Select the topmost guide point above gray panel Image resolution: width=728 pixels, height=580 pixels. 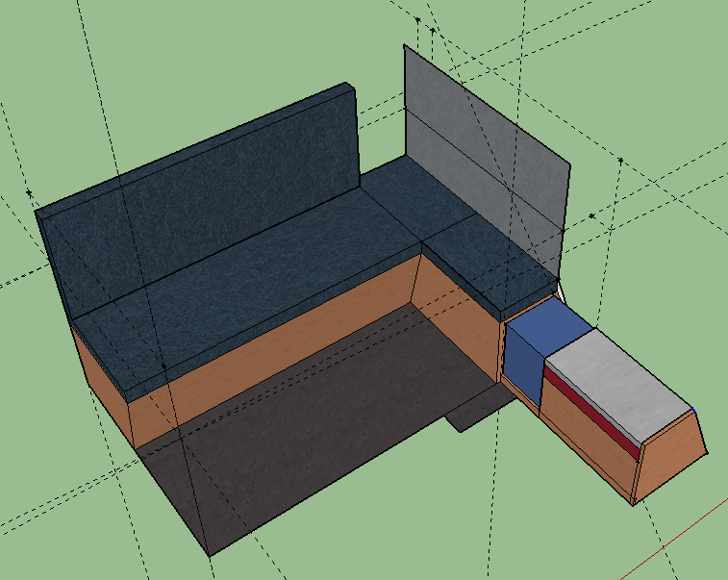coord(418,18)
